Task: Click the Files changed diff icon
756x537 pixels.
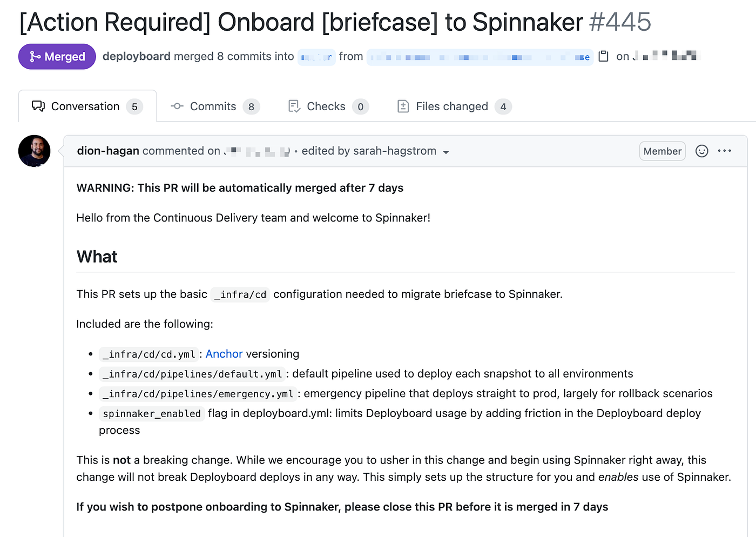Action: 403,106
